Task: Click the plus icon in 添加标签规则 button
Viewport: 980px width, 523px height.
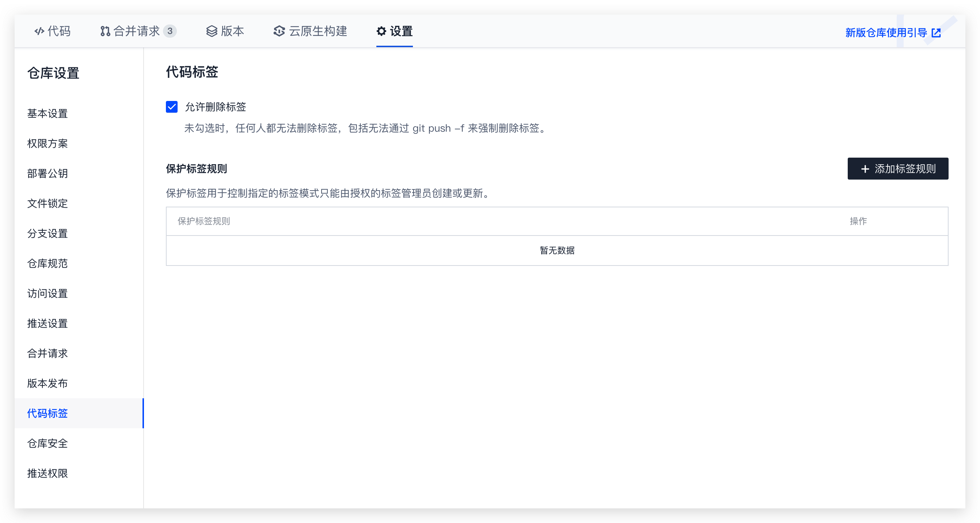Action: (x=865, y=169)
